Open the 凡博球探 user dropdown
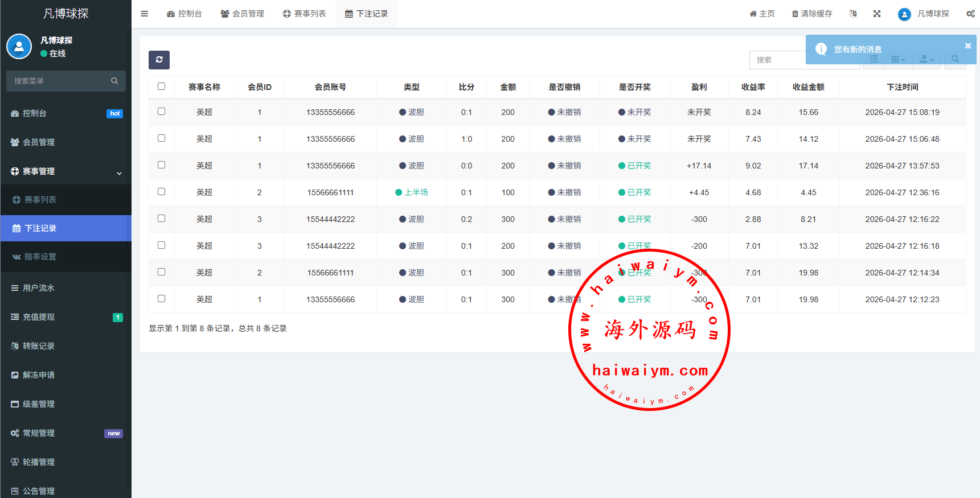Viewport: 980px width, 498px height. click(924, 14)
